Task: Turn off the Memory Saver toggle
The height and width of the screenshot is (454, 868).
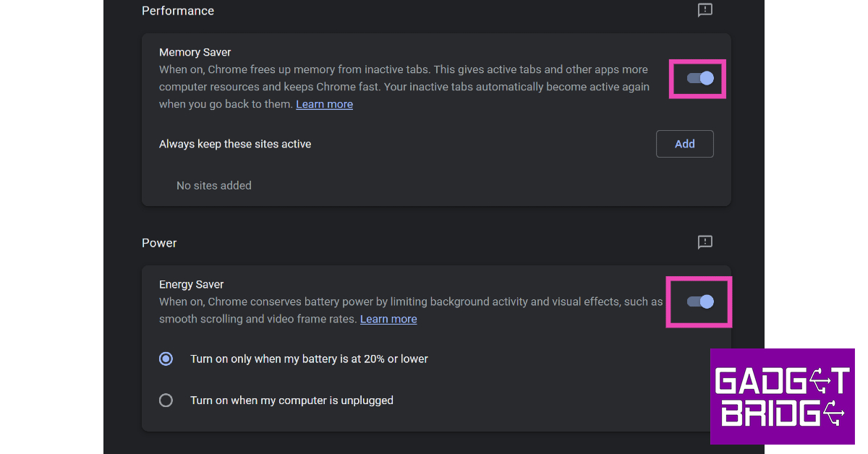Action: click(700, 78)
